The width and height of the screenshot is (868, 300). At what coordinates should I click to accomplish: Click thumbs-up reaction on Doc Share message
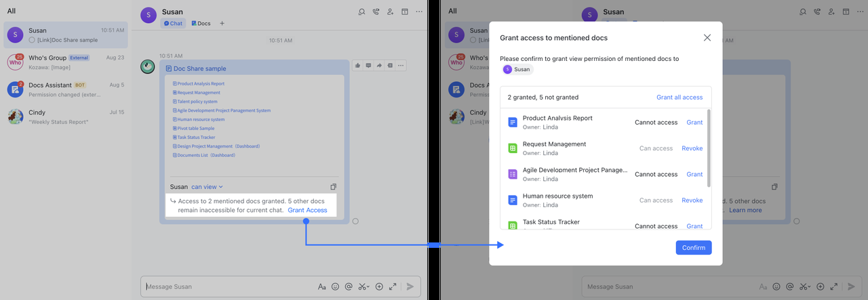357,66
